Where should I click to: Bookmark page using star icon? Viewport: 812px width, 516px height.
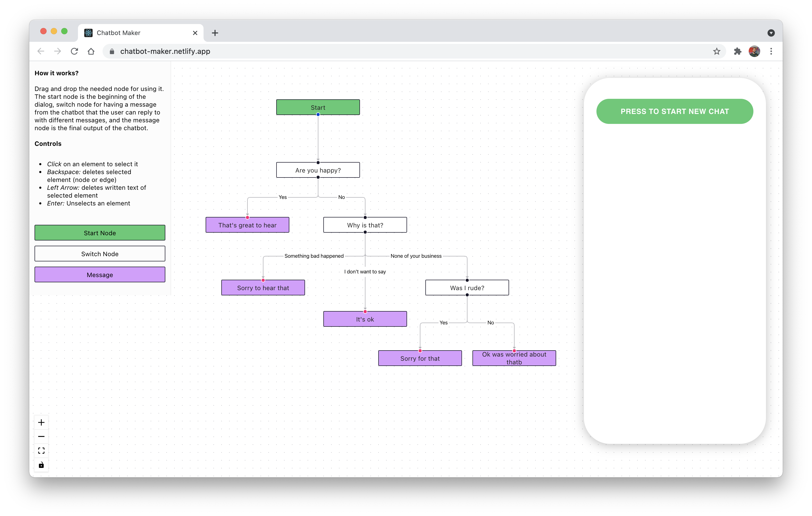[x=717, y=51]
